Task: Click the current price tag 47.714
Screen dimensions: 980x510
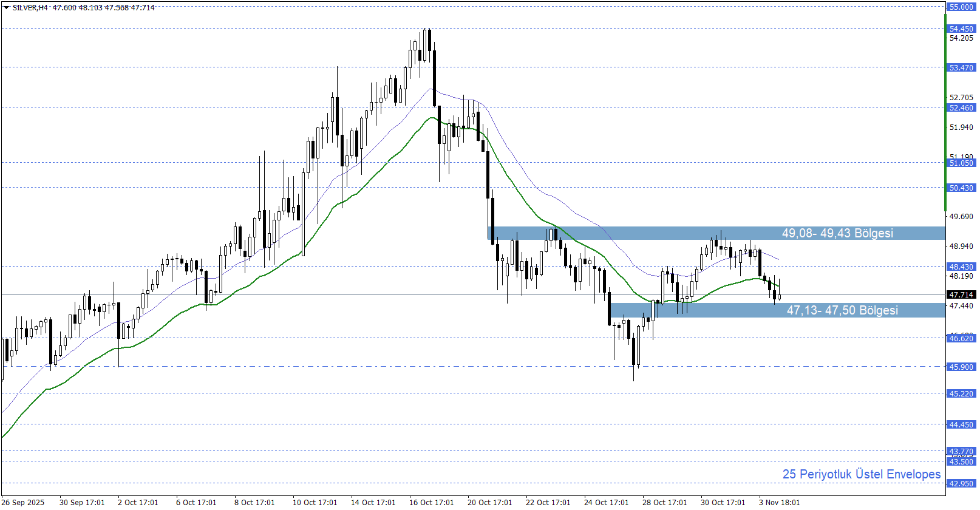Action: pyautogui.click(x=961, y=294)
